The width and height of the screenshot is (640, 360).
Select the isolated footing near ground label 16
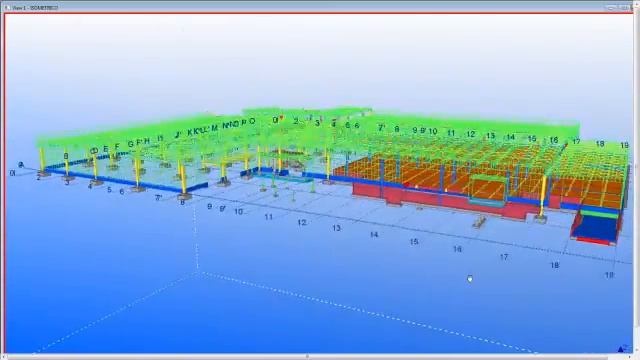coord(479,222)
